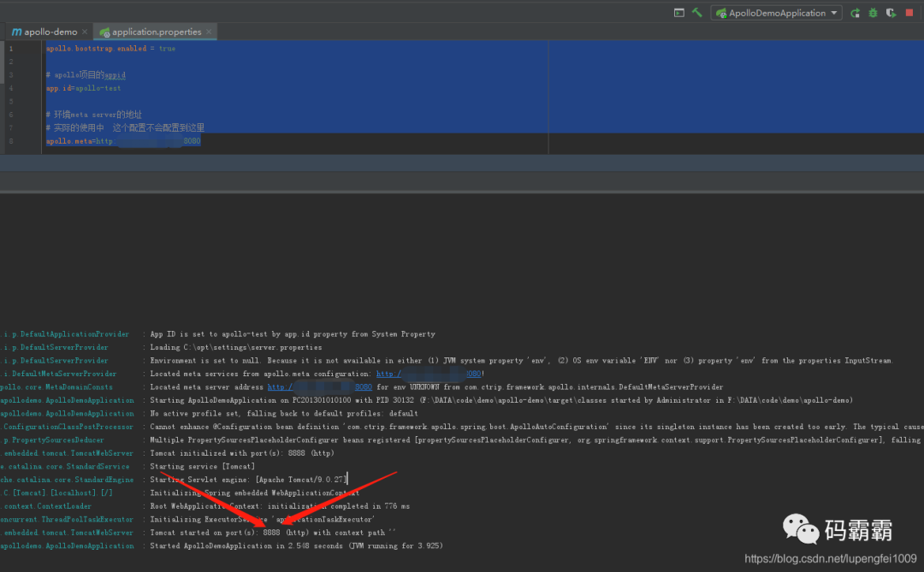Close the application.properties tab
Viewport: 924px width, 572px height.
[x=209, y=32]
